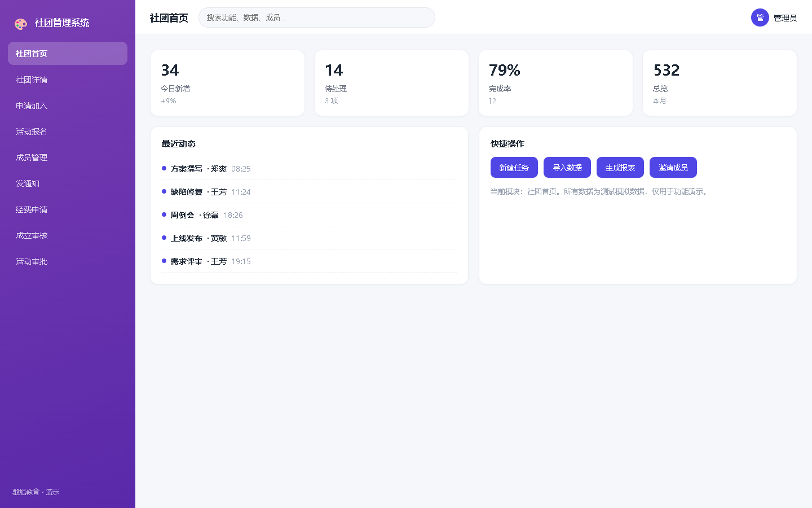Click the purple admin avatar icon
Screen dimensions: 812x508
(760, 17)
